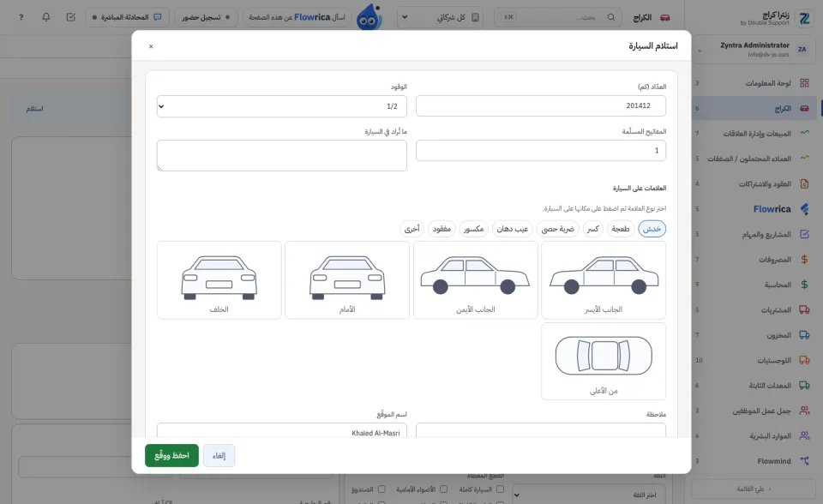Click the top view car diagram
Viewport: 823px width, 504px height.
coord(604,361)
